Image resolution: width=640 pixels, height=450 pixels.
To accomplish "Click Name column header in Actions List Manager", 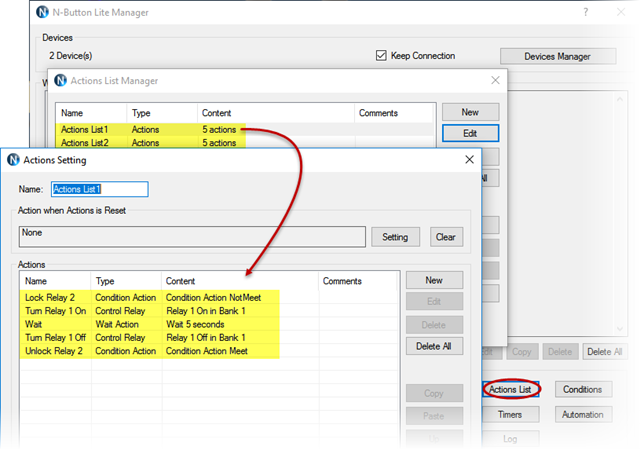I will point(91,113).
